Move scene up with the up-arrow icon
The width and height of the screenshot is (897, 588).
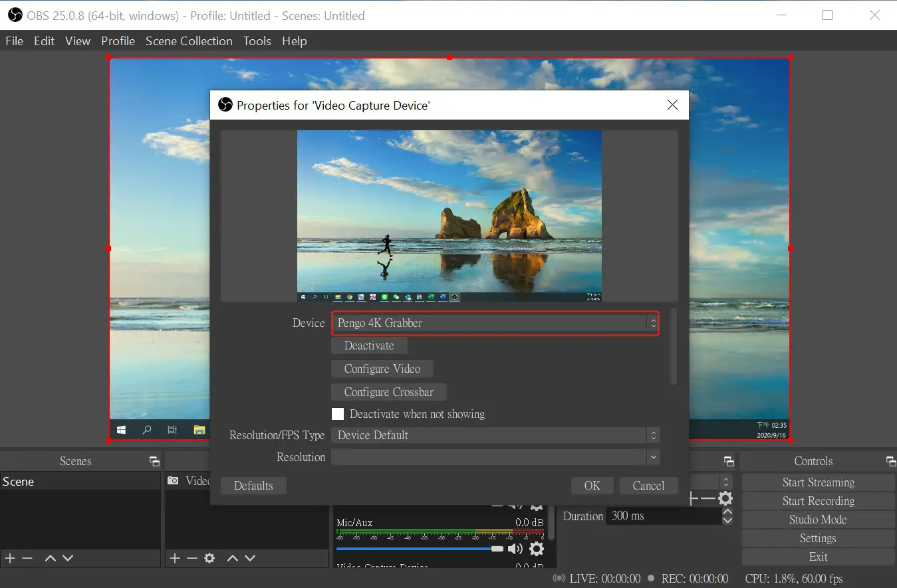tap(50, 558)
